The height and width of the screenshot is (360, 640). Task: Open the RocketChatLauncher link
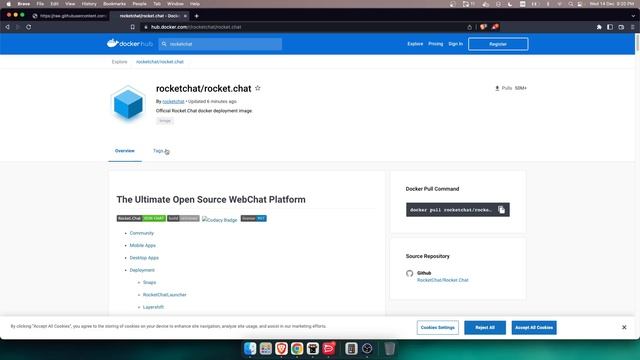164,294
